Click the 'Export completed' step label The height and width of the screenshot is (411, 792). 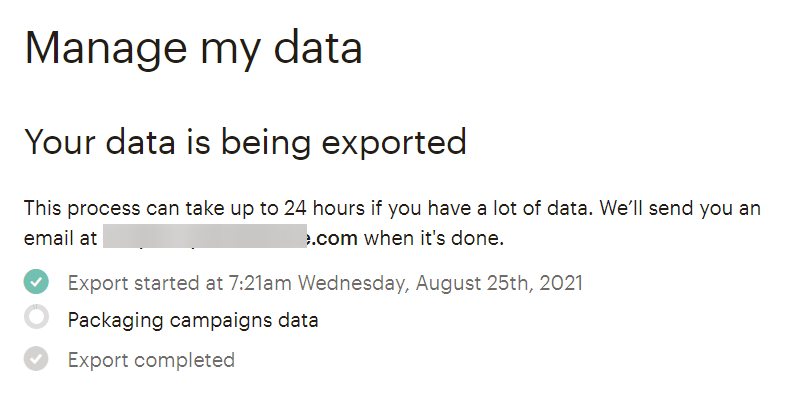click(151, 360)
